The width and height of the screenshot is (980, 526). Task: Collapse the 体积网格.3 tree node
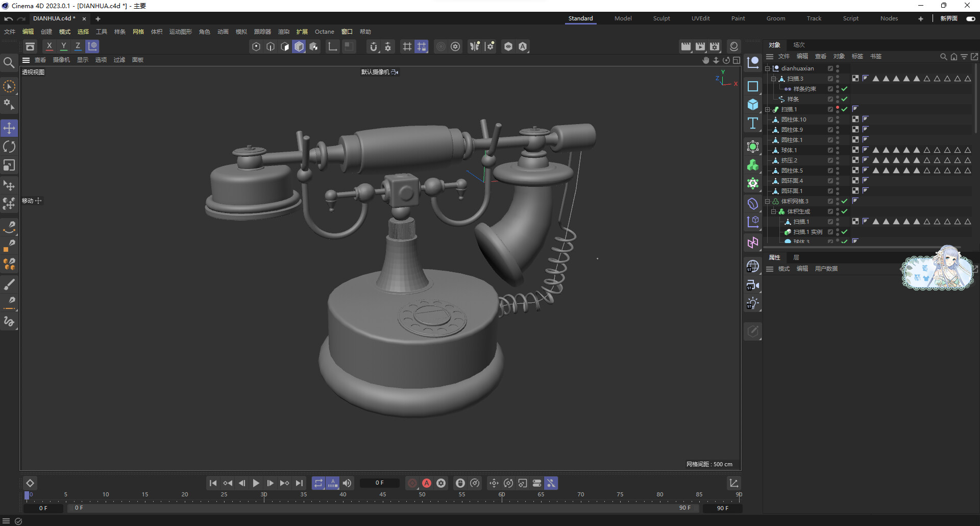coord(767,201)
